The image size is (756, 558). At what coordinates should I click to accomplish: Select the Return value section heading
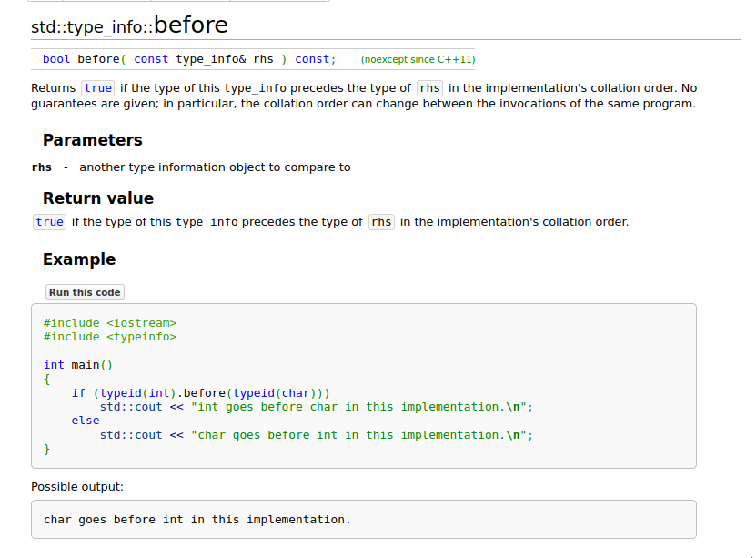click(98, 198)
